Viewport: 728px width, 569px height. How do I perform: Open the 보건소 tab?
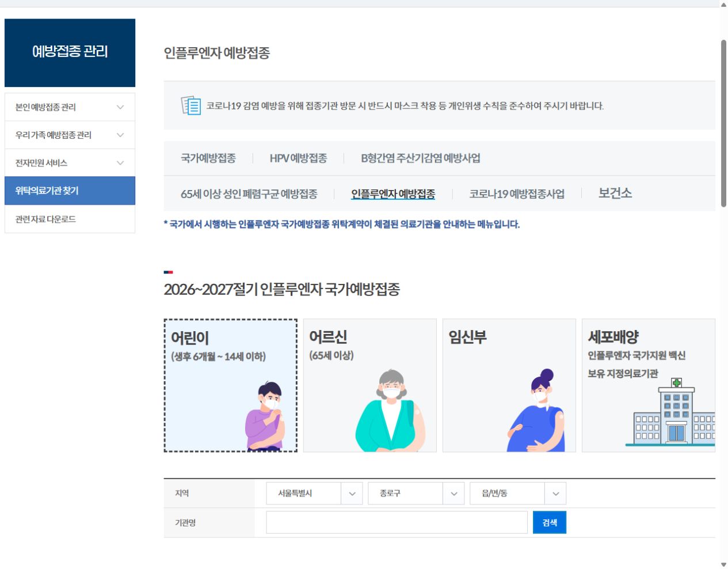click(615, 193)
